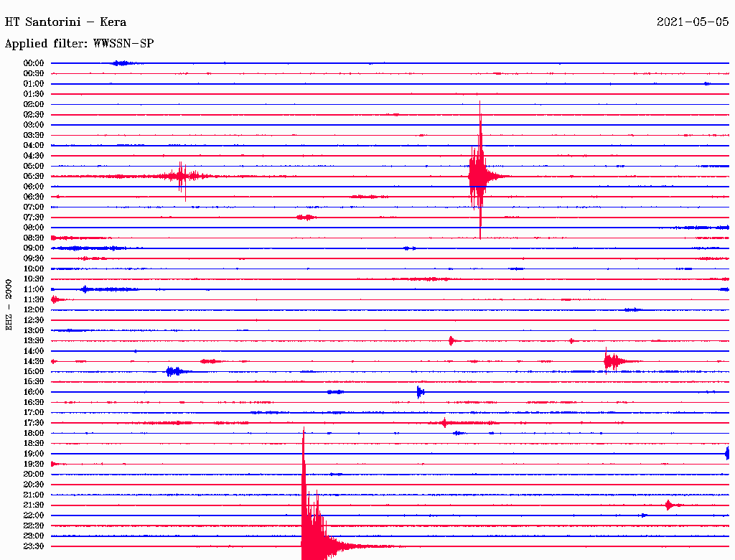The height and width of the screenshot is (560, 735).
Task: Select the 14:00 time label
Action: (x=34, y=351)
